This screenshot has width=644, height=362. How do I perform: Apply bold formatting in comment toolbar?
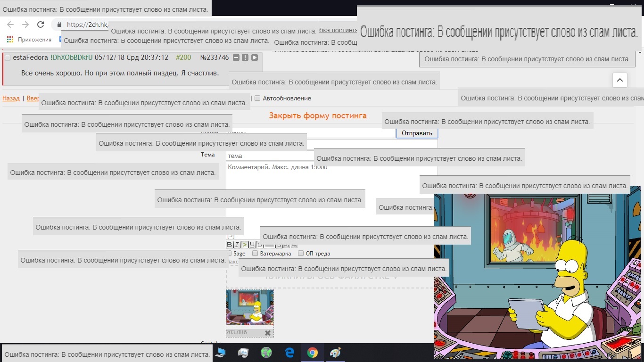coord(230,245)
